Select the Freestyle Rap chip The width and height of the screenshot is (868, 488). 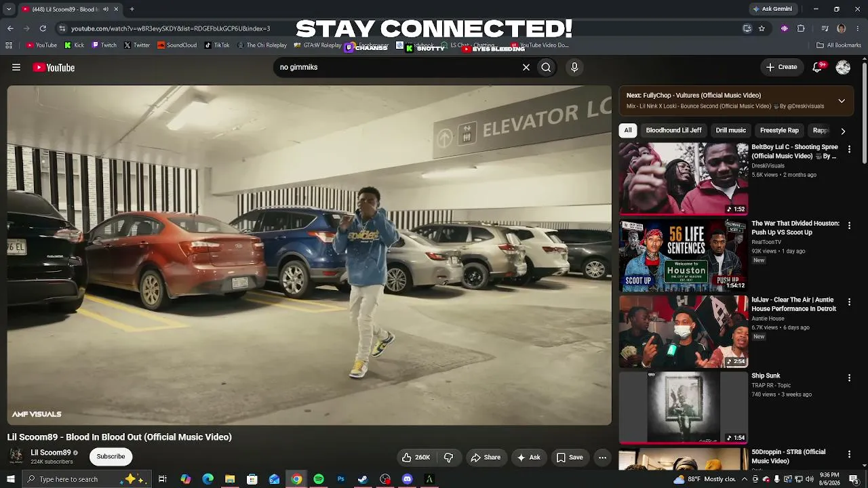(779, 130)
